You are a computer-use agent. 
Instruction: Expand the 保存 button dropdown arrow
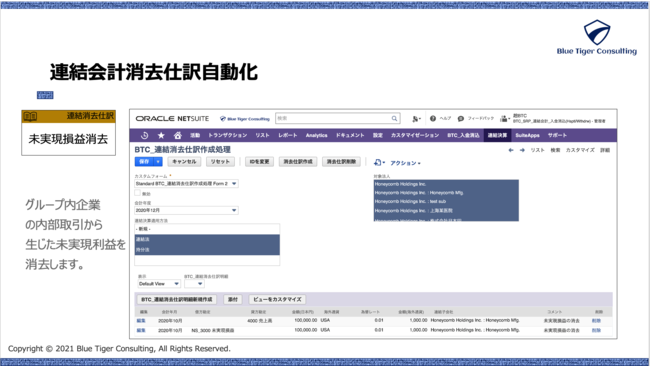point(158,162)
